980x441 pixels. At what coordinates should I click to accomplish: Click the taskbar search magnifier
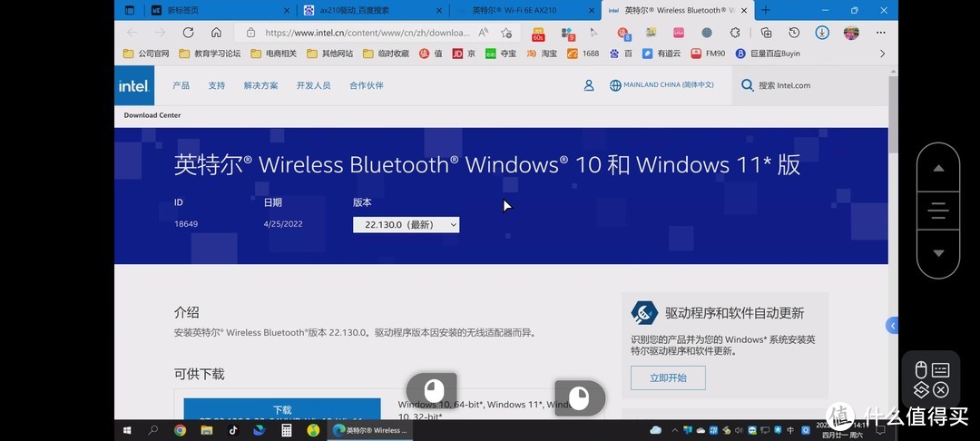pos(153,430)
